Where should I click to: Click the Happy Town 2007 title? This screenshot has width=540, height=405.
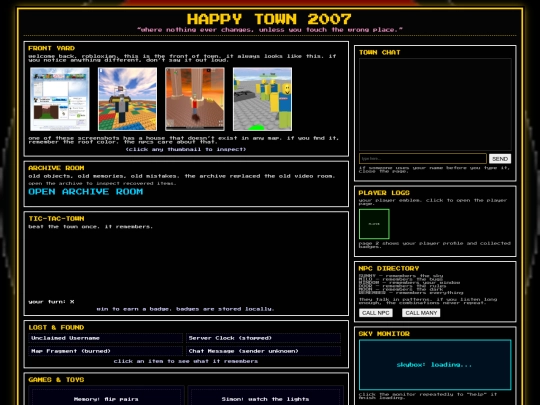tap(269, 19)
